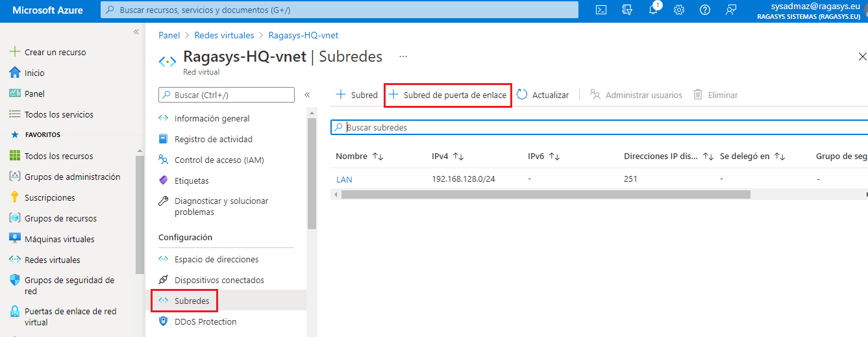This screenshot has width=868, height=337.
Task: Click the shield icon for Grupos de seguridad de red
Action: click(15, 280)
